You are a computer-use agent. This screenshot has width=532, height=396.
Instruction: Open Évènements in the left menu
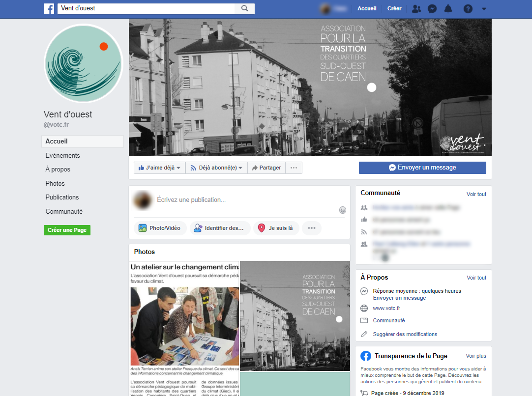pos(63,155)
